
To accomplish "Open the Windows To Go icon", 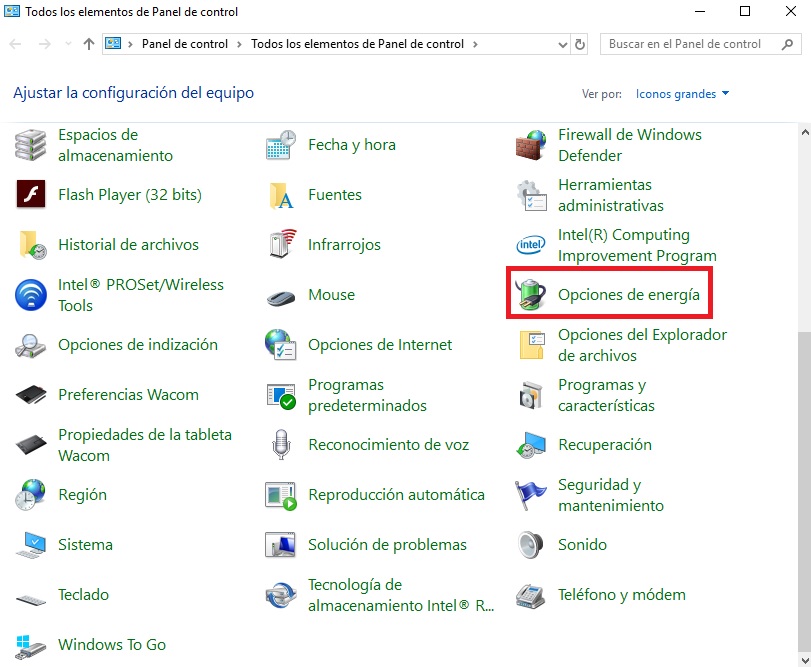I will click(31, 647).
